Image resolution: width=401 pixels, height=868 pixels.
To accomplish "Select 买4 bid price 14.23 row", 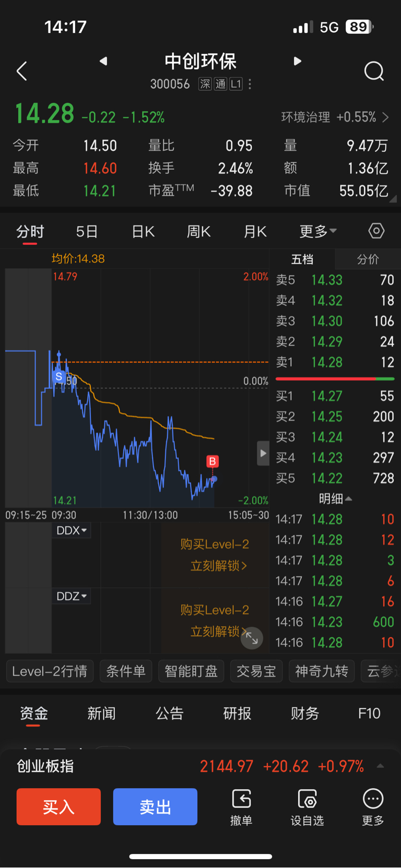I will (335, 458).
